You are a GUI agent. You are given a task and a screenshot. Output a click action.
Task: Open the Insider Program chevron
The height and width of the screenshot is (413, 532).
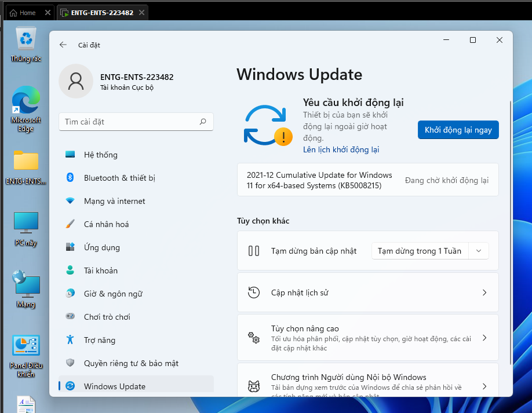coord(484,386)
